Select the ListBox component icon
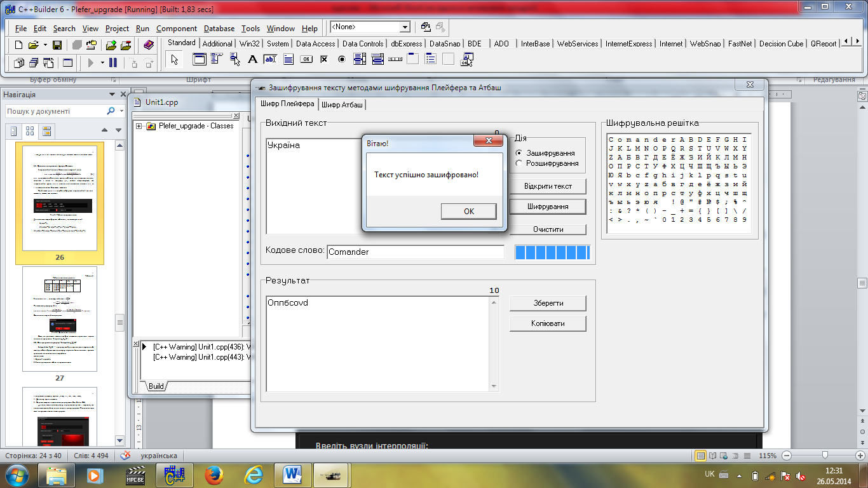The height and width of the screenshot is (488, 868). [x=359, y=59]
